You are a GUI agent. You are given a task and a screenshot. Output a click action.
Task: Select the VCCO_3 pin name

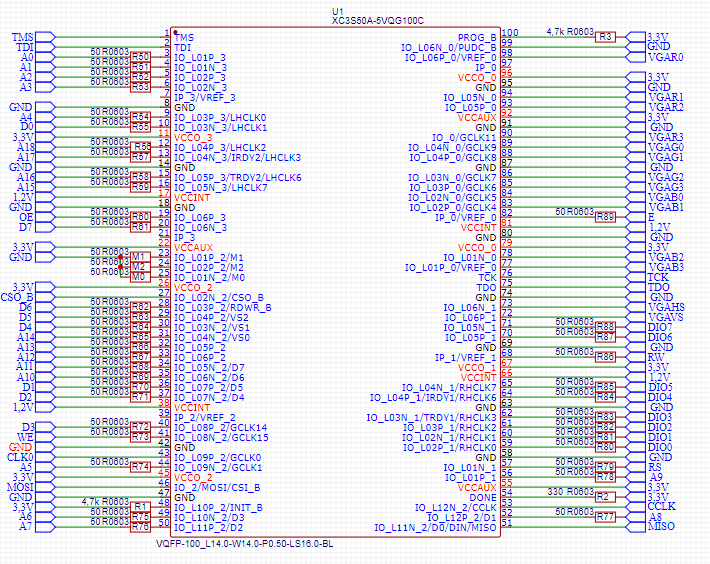(x=193, y=138)
